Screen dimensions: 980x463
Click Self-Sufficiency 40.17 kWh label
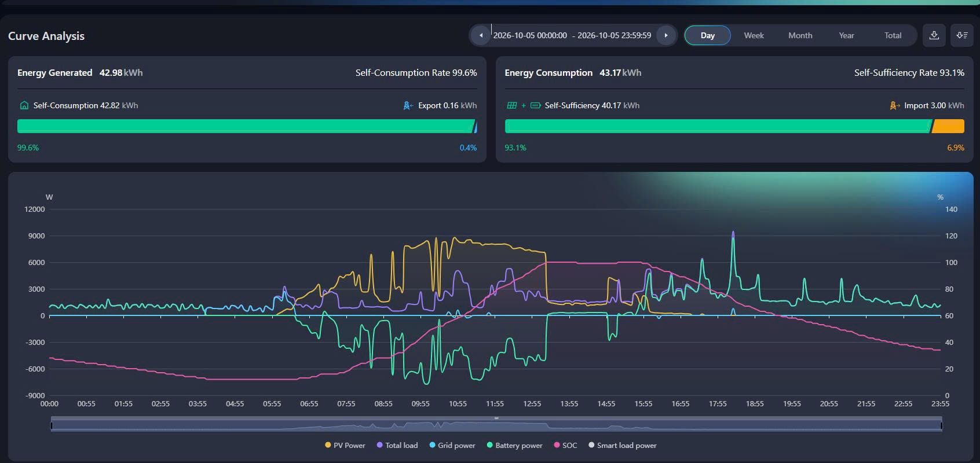pyautogui.click(x=592, y=105)
